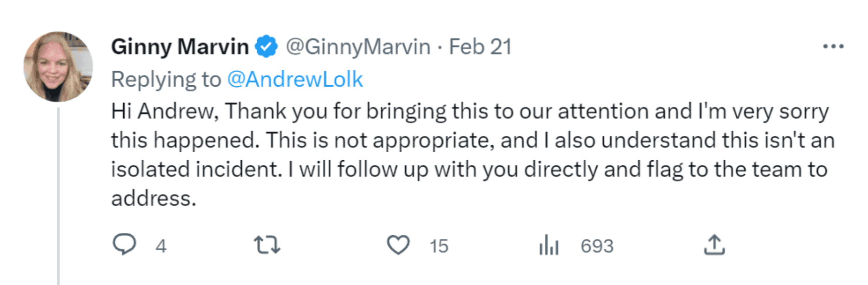Click the reply speech bubble icon
The width and height of the screenshot is (868, 285).
(124, 244)
